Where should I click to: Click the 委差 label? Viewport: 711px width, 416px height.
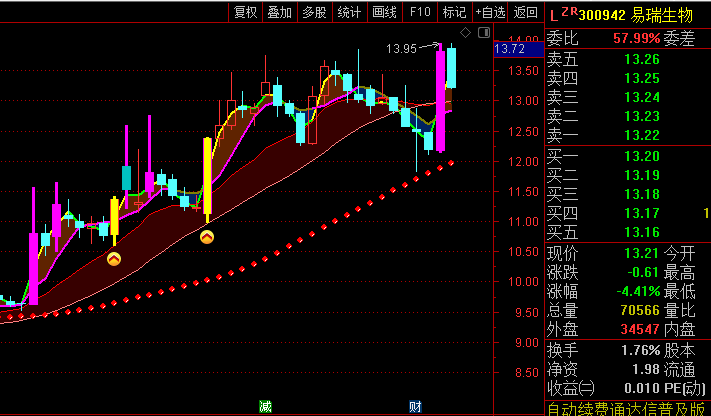679,39
